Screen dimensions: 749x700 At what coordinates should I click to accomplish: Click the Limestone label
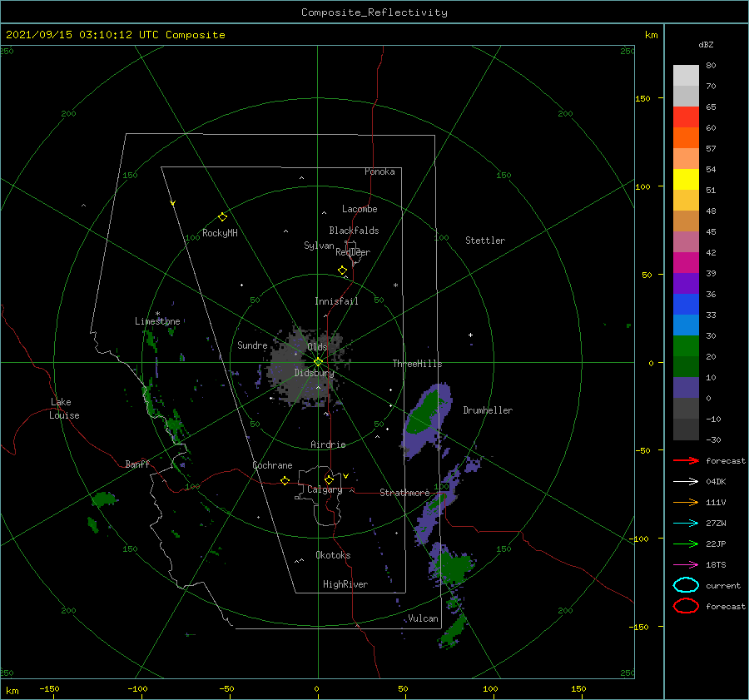pos(157,321)
